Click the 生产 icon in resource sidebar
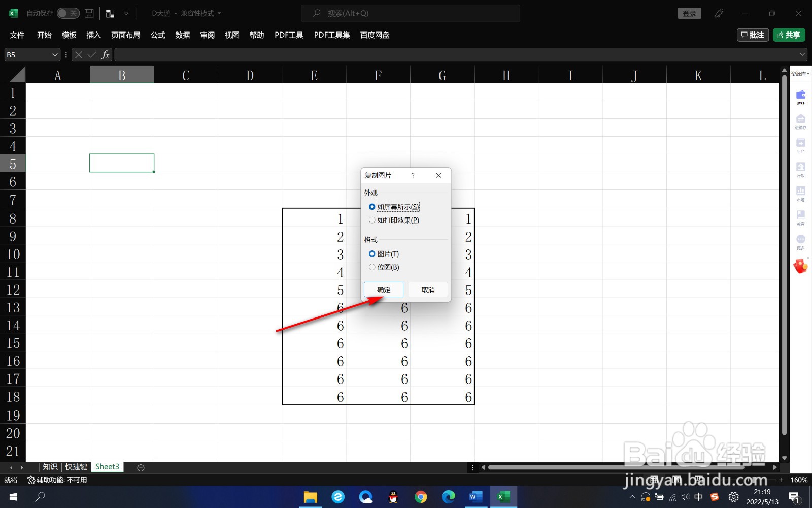The image size is (812, 508). (x=801, y=145)
